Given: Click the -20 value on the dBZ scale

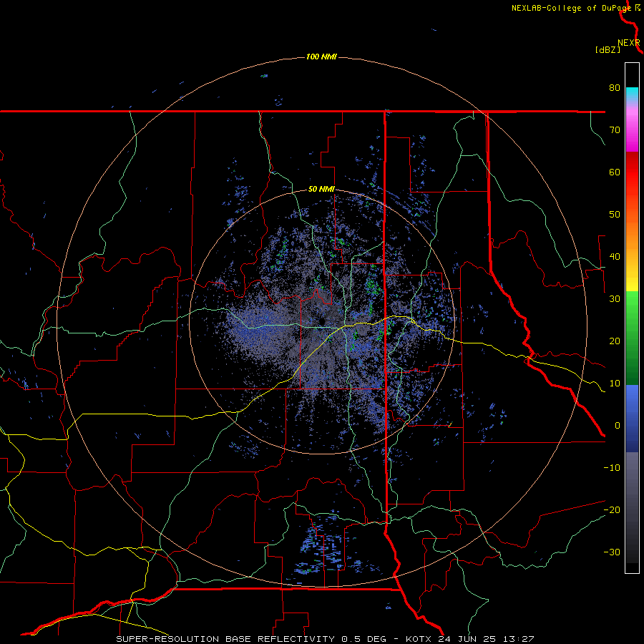Looking at the screenshot, I should (612, 509).
